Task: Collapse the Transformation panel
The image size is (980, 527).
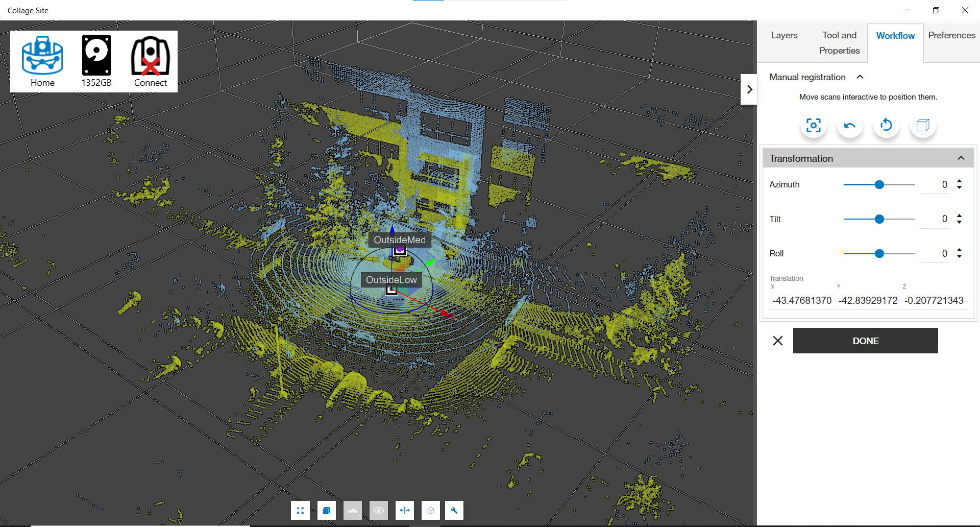Action: tap(961, 158)
